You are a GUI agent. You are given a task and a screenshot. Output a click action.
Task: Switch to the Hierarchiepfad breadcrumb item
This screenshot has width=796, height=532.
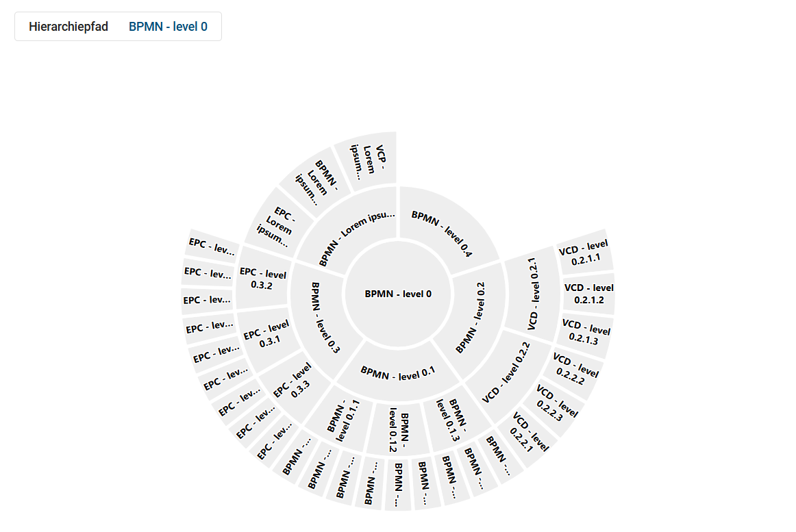(67, 26)
